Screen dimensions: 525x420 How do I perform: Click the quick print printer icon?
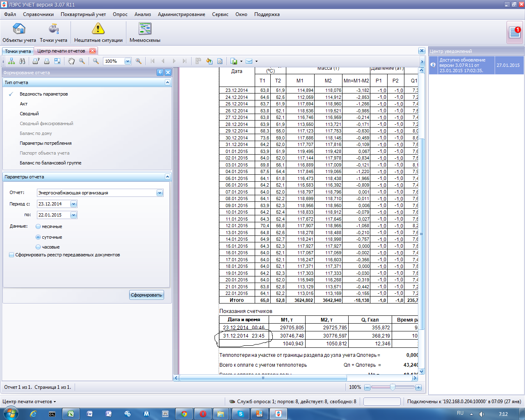[x=47, y=61]
